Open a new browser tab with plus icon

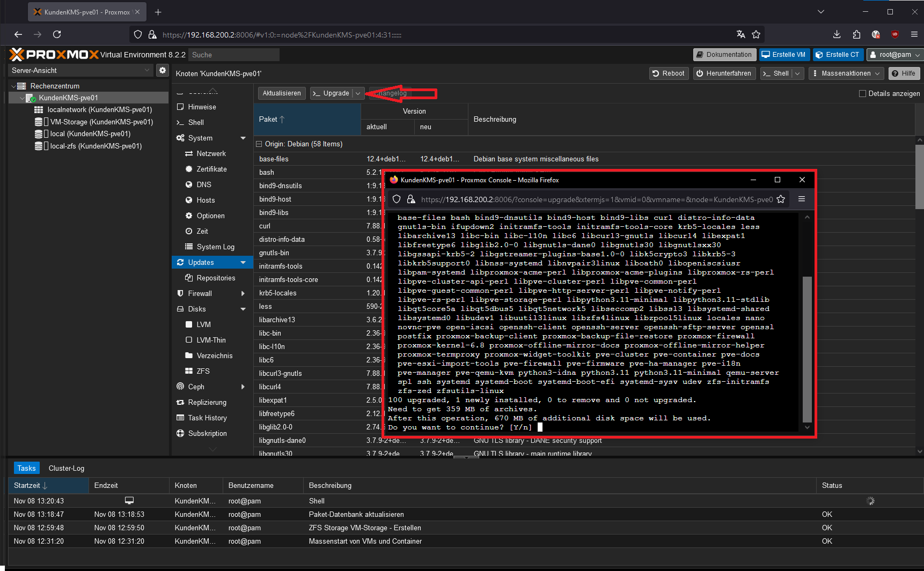coord(158,12)
